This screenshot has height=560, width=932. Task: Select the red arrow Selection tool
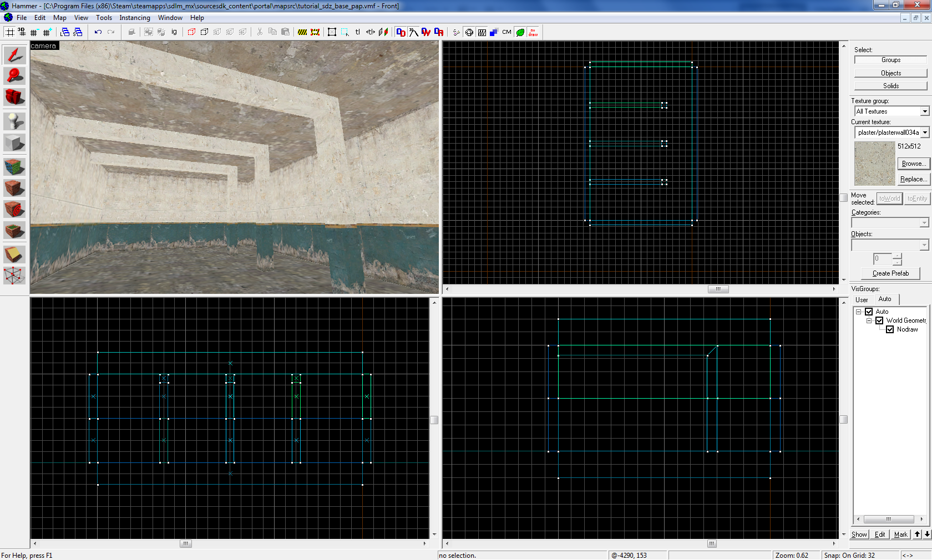click(x=14, y=54)
